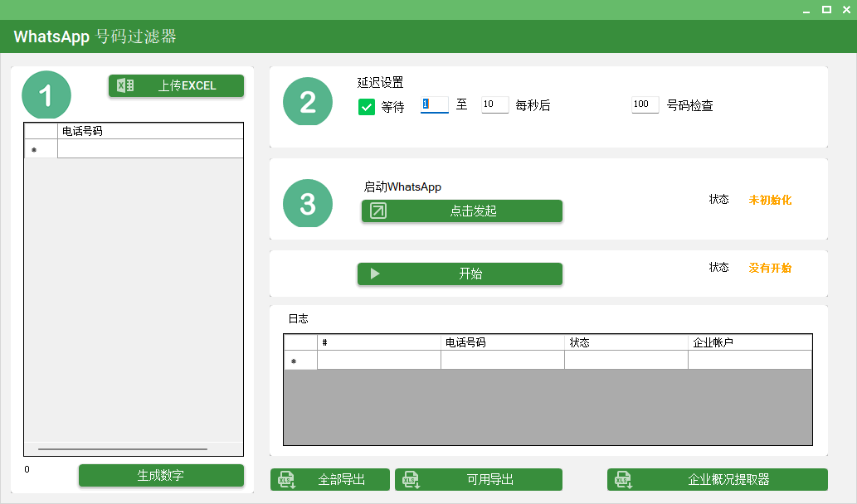Viewport: 857px width, 504px height.
Task: Click the XLS icon on 全部导出 button
Action: 287,480
